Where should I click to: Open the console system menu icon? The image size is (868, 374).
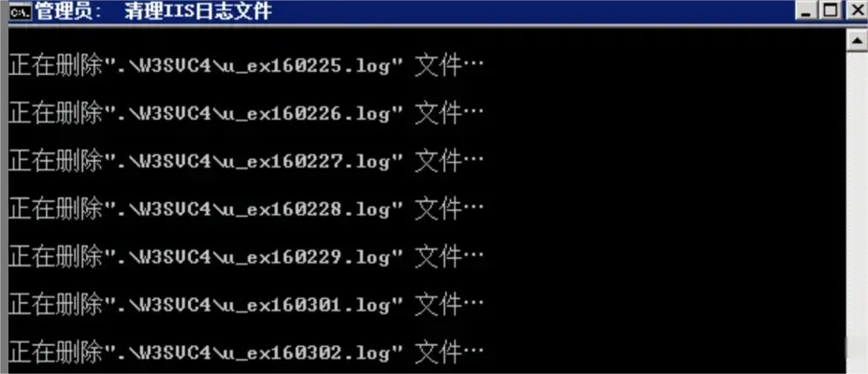21,10
